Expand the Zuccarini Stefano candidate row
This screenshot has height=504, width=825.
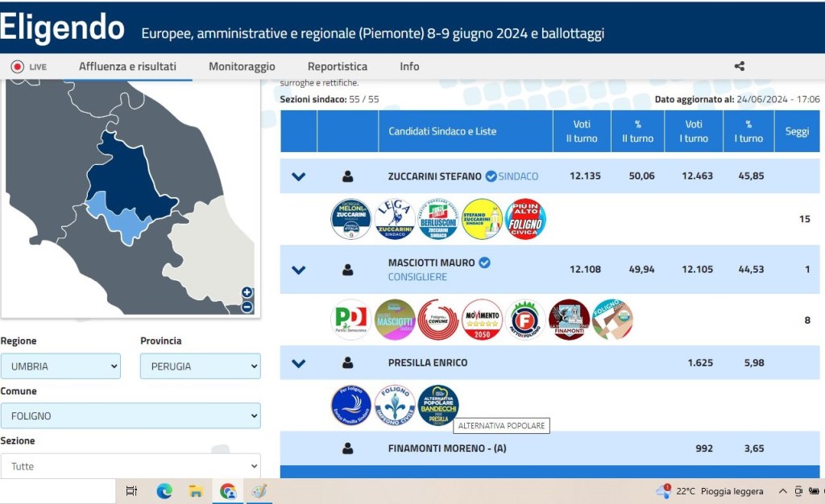[298, 176]
